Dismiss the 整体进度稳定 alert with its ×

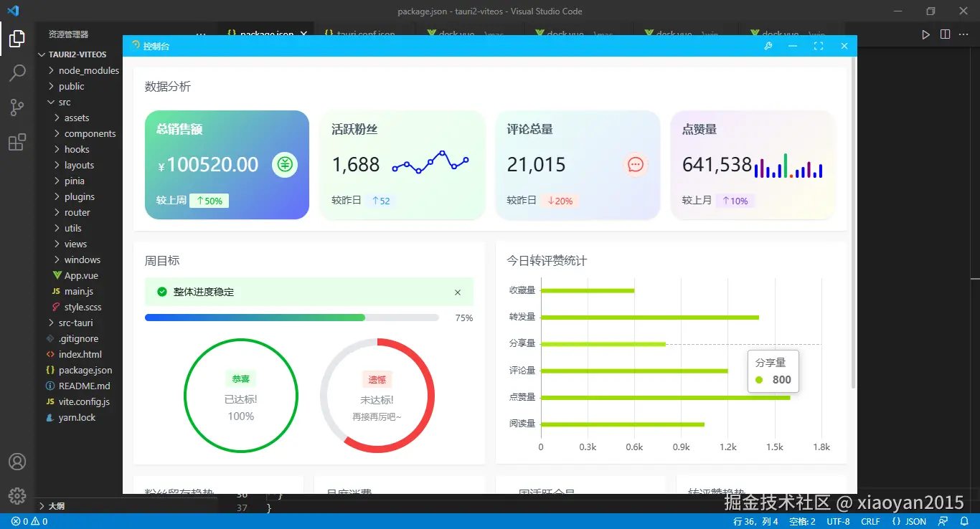[458, 292]
